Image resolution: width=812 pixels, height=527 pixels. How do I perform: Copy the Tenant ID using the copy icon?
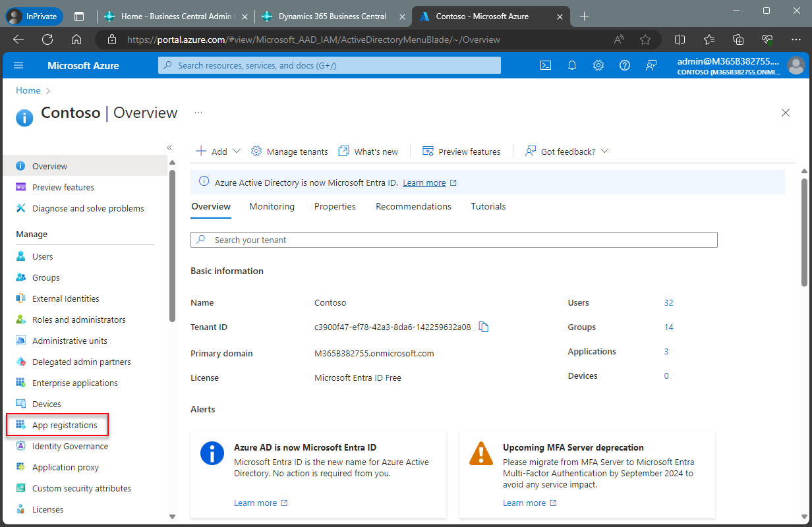pos(483,327)
